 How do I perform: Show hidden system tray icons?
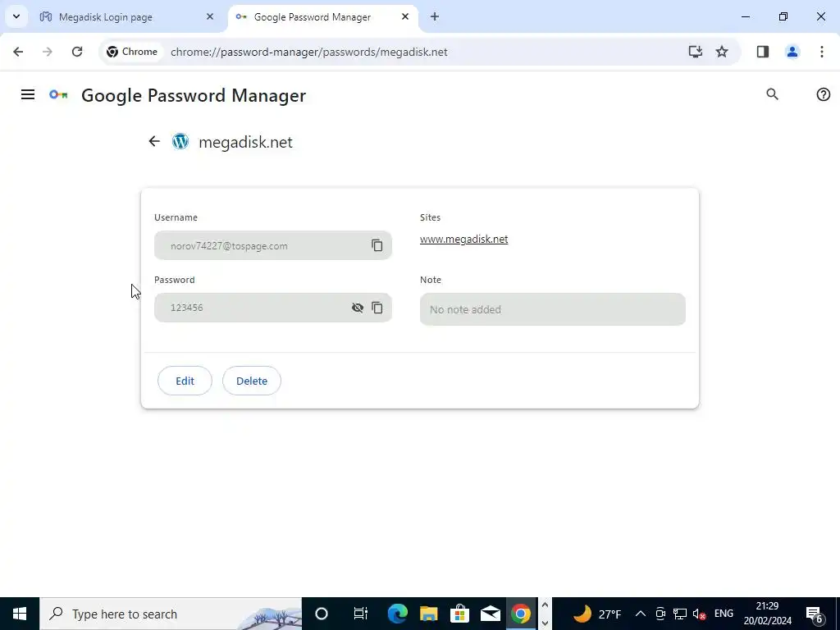pos(640,614)
